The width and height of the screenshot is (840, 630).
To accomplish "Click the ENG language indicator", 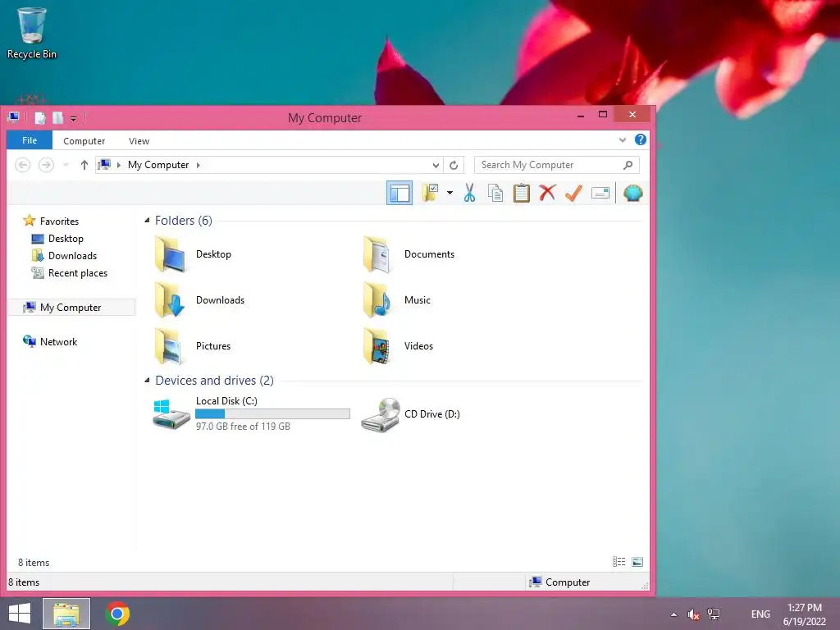I will pyautogui.click(x=760, y=614).
